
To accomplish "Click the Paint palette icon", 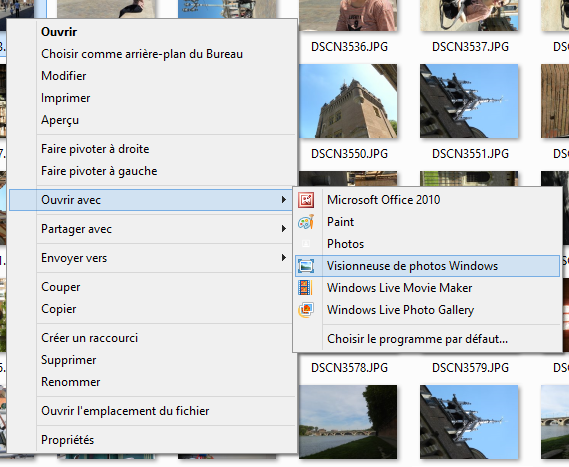I will [x=306, y=222].
